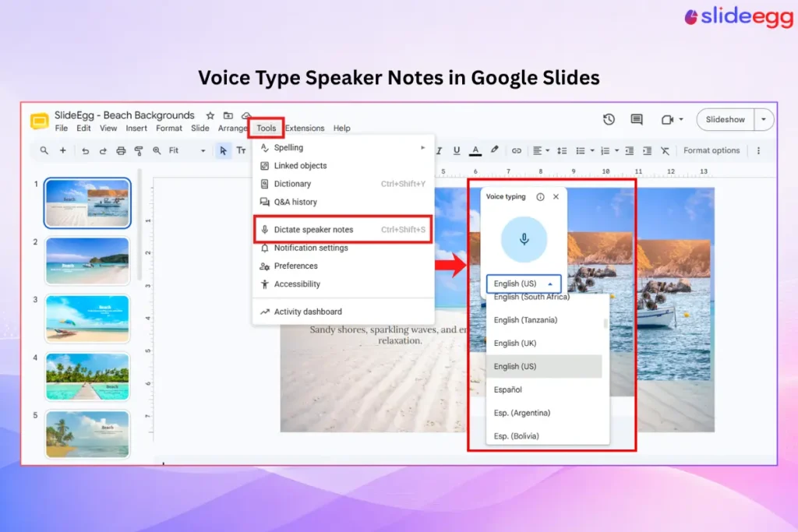Open the toolbar three-dot overflow menu

point(758,150)
